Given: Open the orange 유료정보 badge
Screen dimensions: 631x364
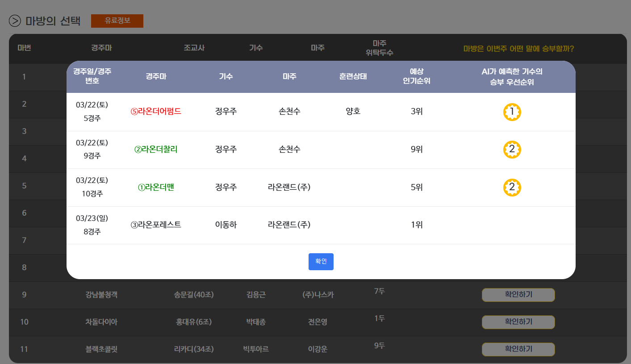Looking at the screenshot, I should coord(117,21).
